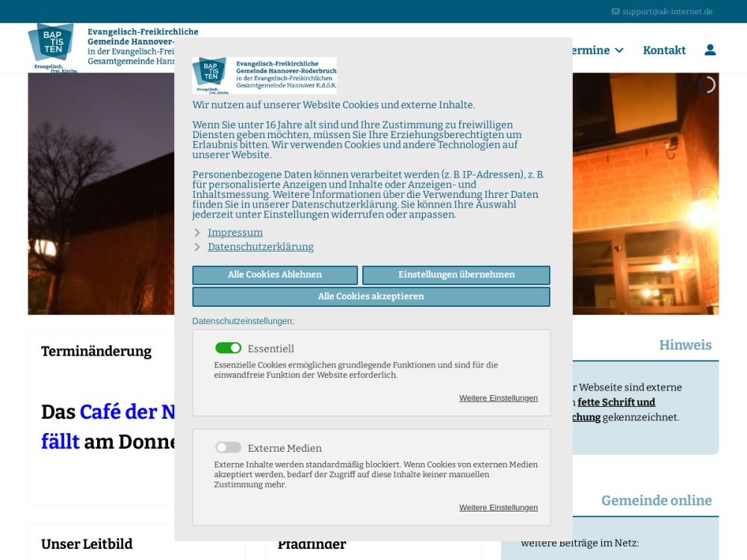Click the support@ak-internet.de email address
The image size is (747, 560).
pyautogui.click(x=667, y=12)
